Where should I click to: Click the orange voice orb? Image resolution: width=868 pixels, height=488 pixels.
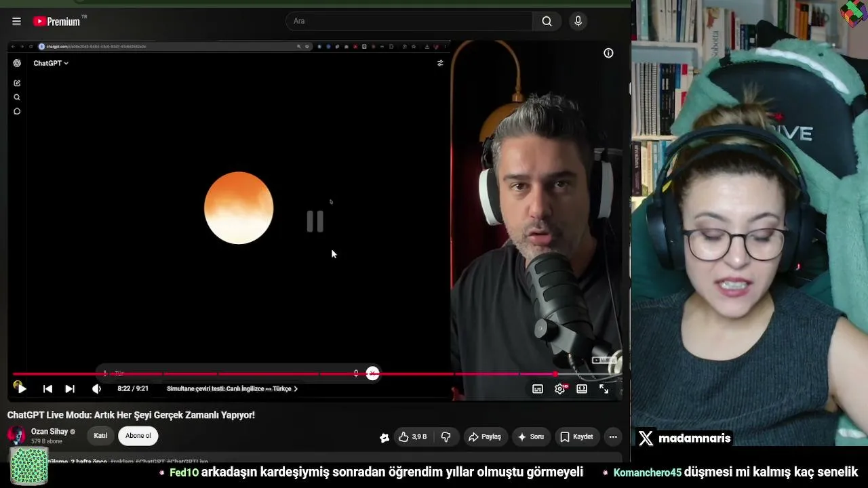239,207
